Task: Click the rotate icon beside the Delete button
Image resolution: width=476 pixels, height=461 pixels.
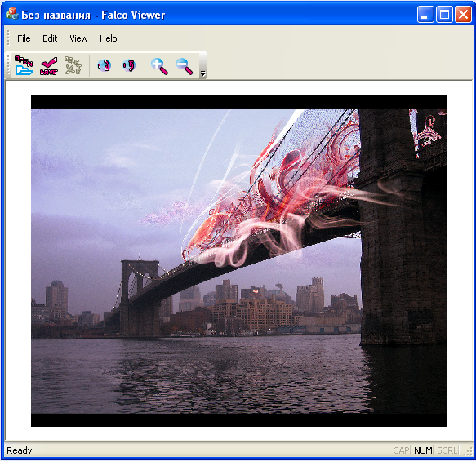Action: click(104, 65)
